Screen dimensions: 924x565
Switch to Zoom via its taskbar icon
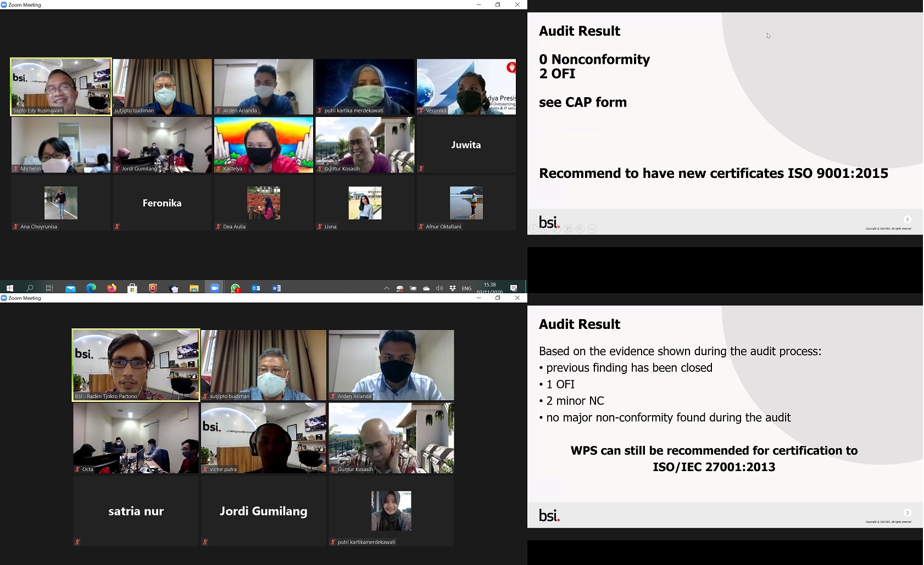click(215, 288)
